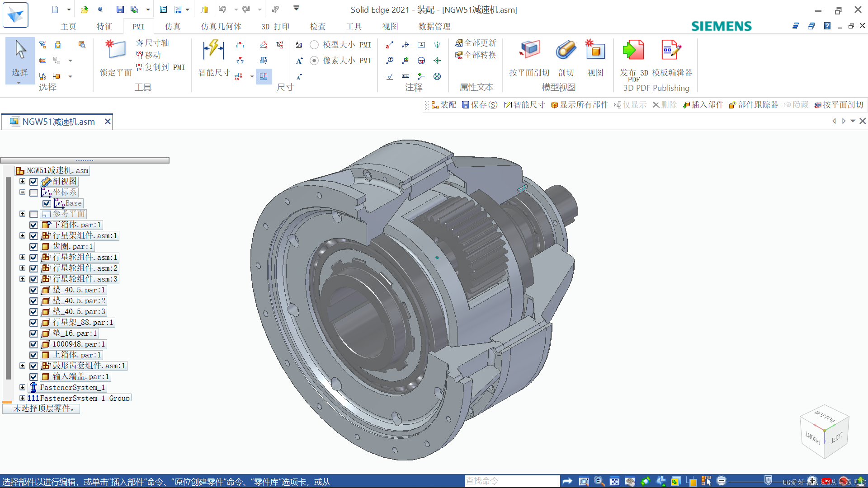This screenshot has width=868, height=488.
Task: Open the 仿真 ribbon tab
Action: pos(173,27)
